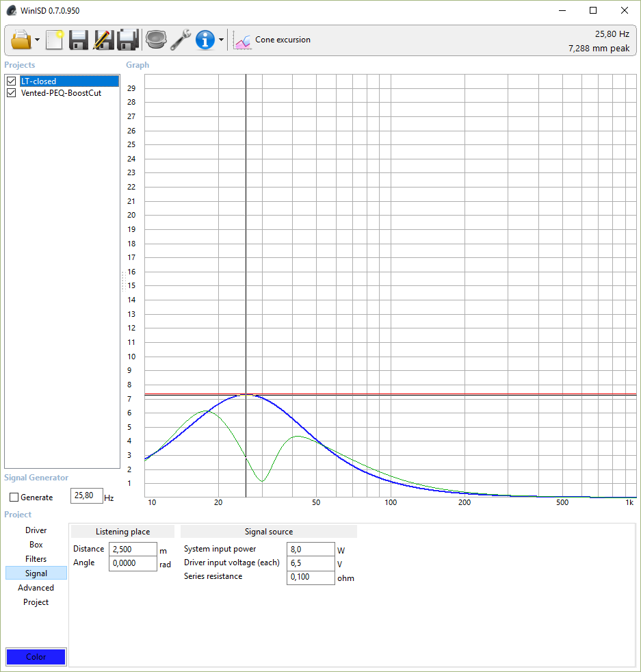Click the graph type chart icon
Screen dimensions: 641x672
point(243,41)
